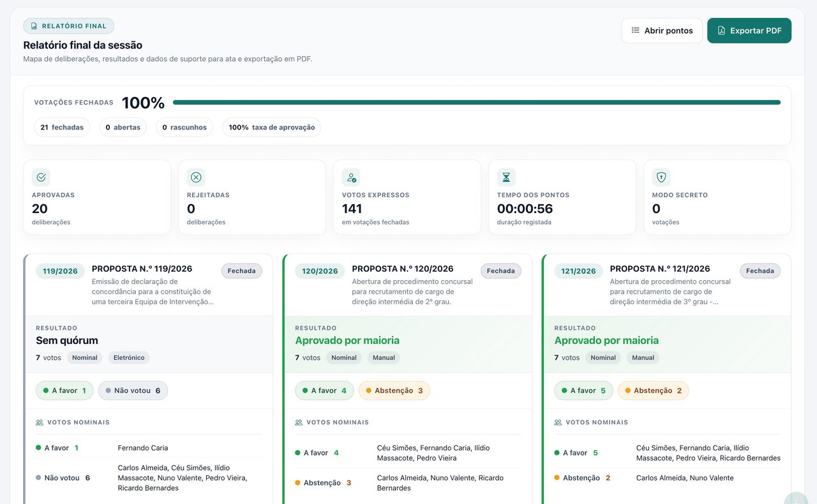Image resolution: width=817 pixels, height=504 pixels.
Task: Click the hourglass icon on Tempo dos Pontos card
Action: [x=506, y=177]
